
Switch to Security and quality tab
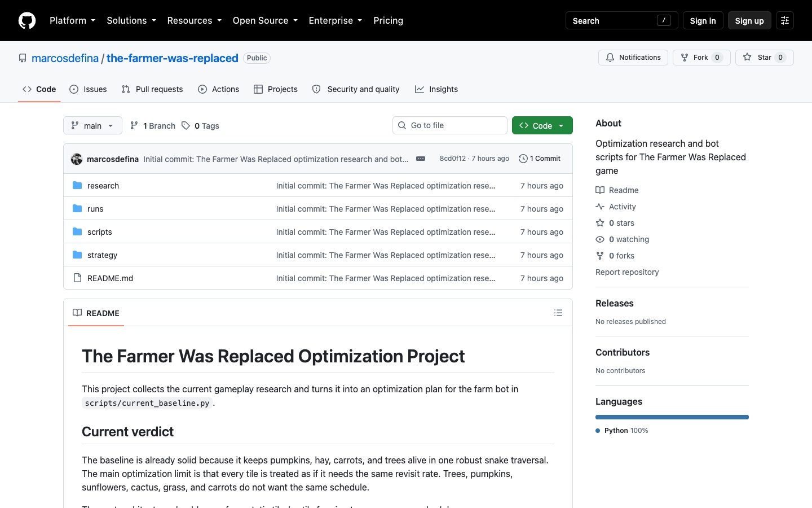[x=356, y=89]
